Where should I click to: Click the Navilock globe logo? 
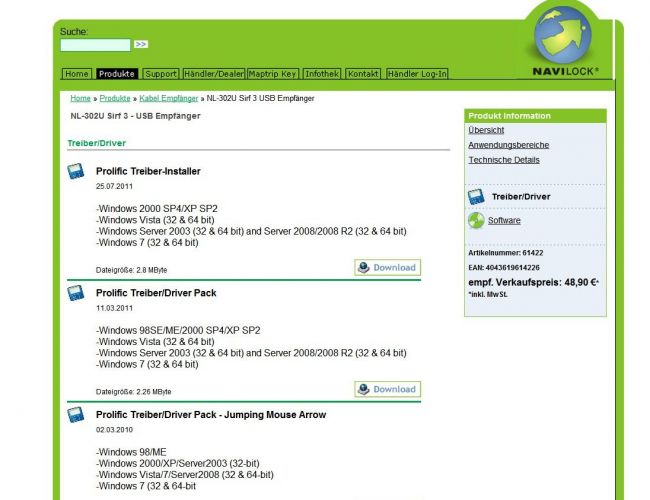[x=563, y=37]
